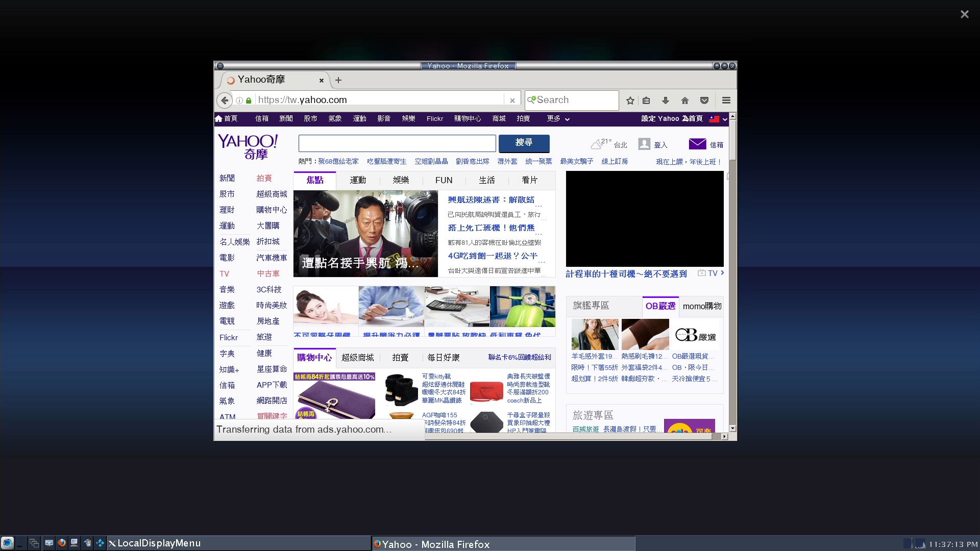Click the taskbar computer monitor icon

pos(75,543)
